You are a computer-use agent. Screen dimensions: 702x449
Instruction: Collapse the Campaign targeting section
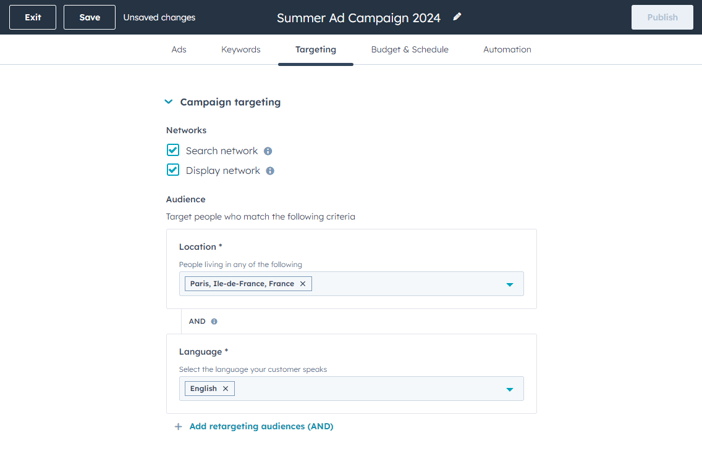coord(168,102)
